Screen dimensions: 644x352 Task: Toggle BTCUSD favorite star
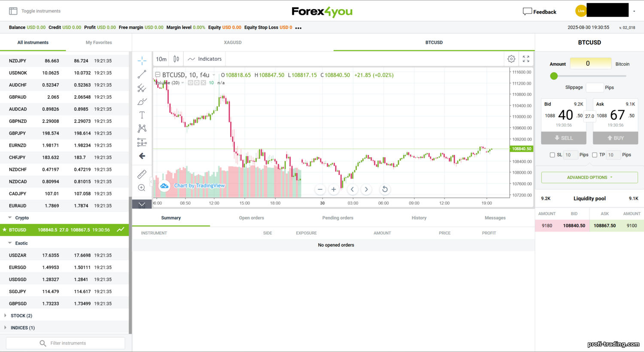(x=5, y=230)
